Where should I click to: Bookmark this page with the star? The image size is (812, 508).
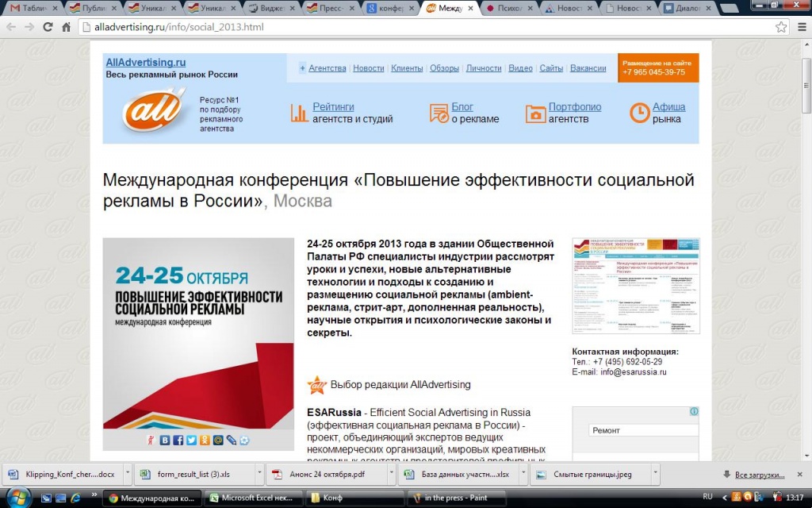pyautogui.click(x=781, y=27)
